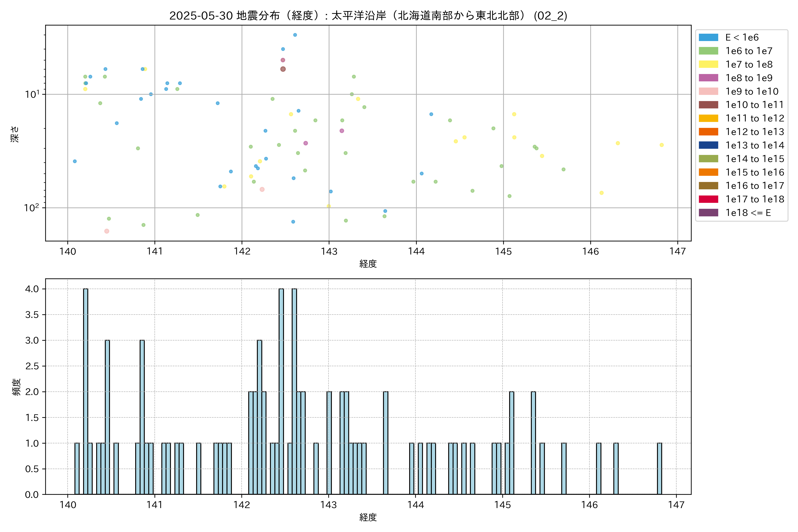
Task: Click the 頻度 y-axis label of histogram
Action: click(x=16, y=387)
